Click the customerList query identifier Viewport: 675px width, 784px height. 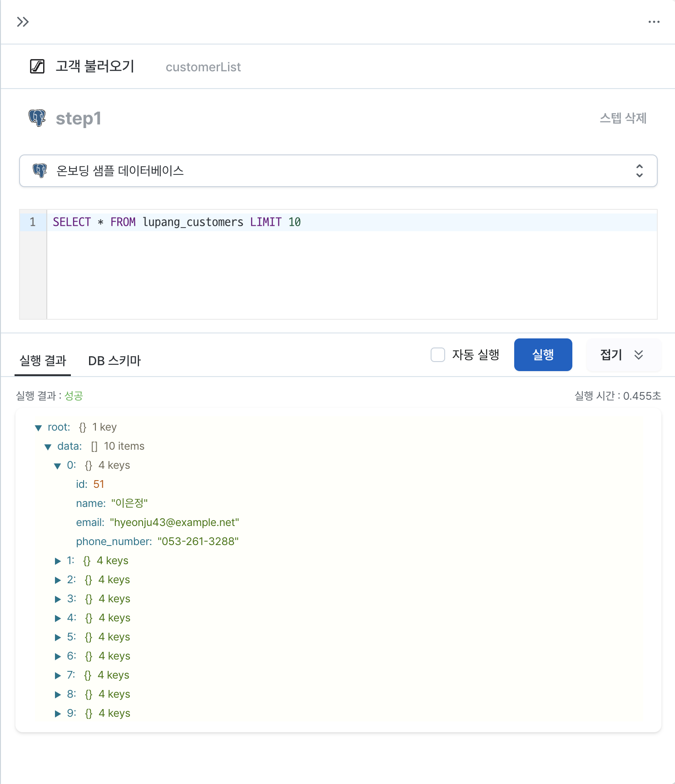click(203, 67)
